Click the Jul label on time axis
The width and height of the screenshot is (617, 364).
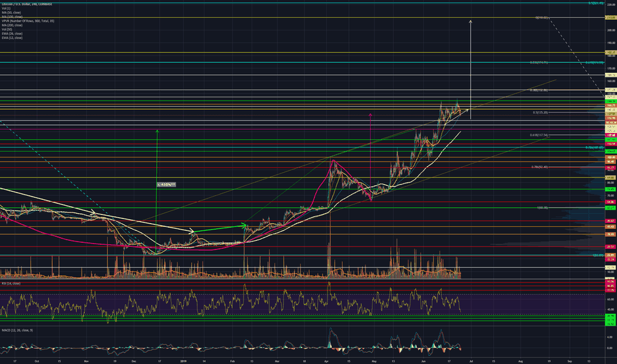click(x=471, y=361)
